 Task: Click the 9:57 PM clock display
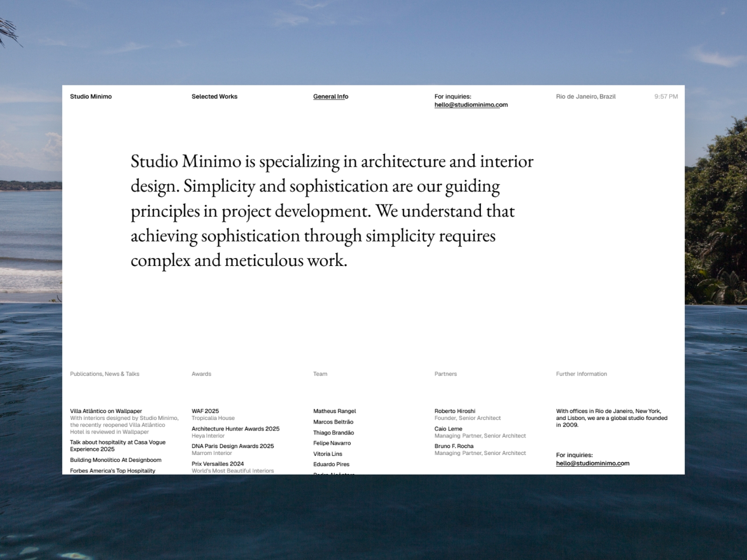pyautogui.click(x=666, y=97)
